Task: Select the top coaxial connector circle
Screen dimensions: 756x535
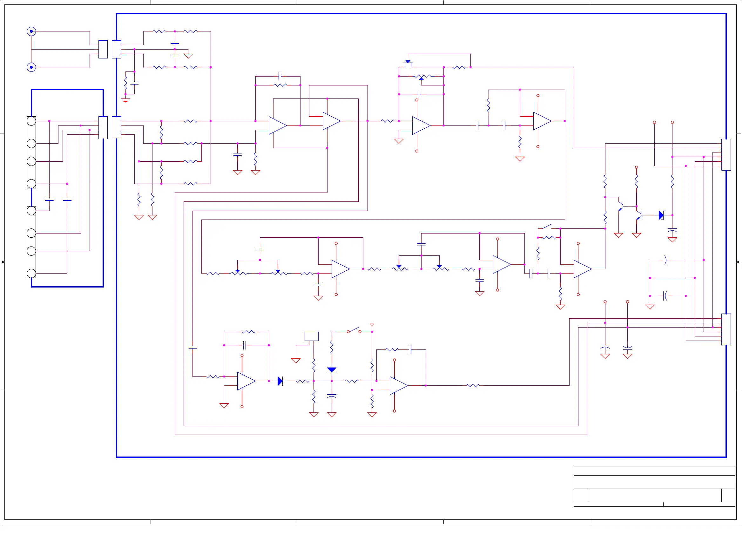Action: pyautogui.click(x=31, y=31)
